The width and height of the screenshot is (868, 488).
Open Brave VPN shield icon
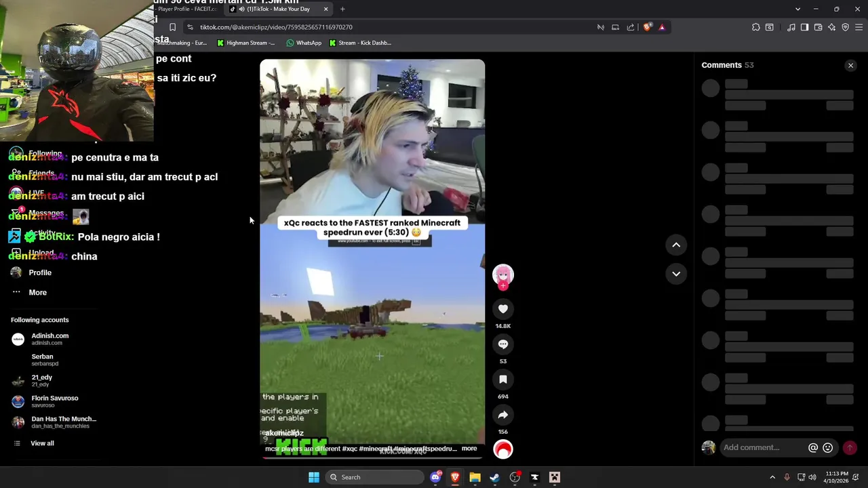click(x=845, y=27)
